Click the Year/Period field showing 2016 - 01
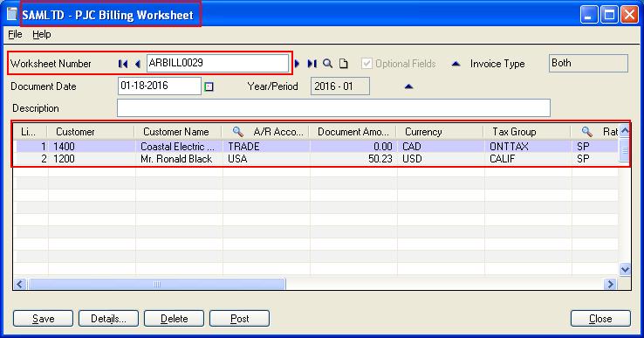The width and height of the screenshot is (644, 338). [340, 86]
